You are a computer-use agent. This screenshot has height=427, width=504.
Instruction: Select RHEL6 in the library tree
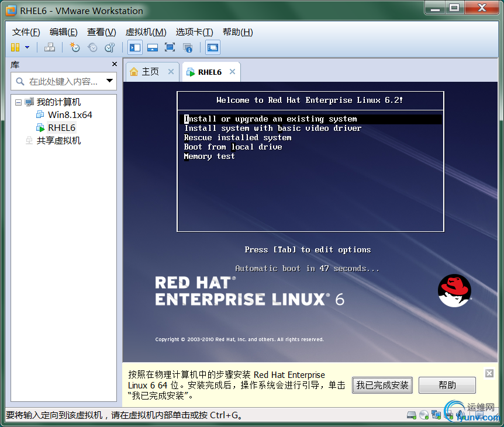pos(61,128)
